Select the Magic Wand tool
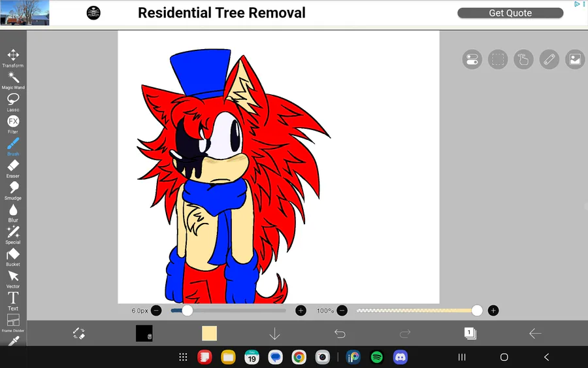Viewport: 588px width, 368px height. [x=13, y=80]
